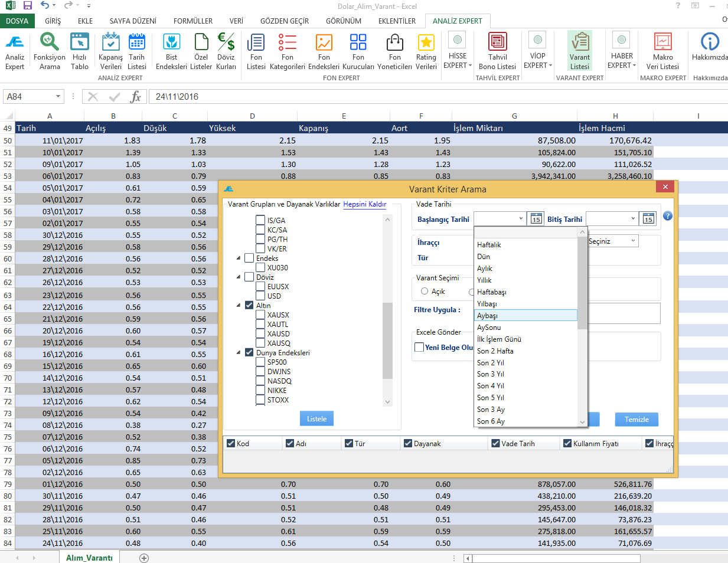Open Makro Veri Listesi
This screenshot has height=563, width=728.
[x=663, y=51]
